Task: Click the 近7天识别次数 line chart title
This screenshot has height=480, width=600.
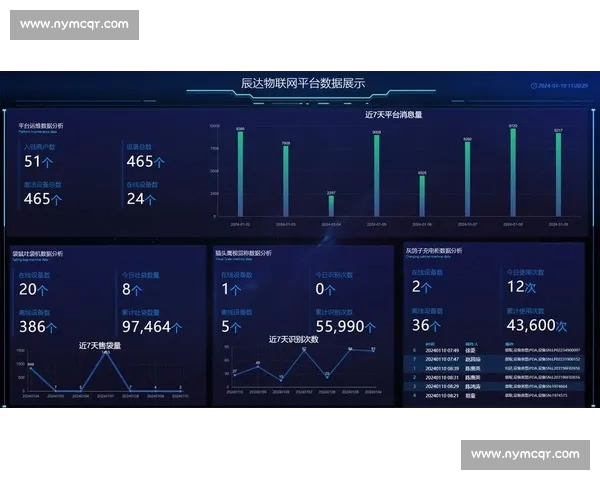Action: (x=293, y=339)
